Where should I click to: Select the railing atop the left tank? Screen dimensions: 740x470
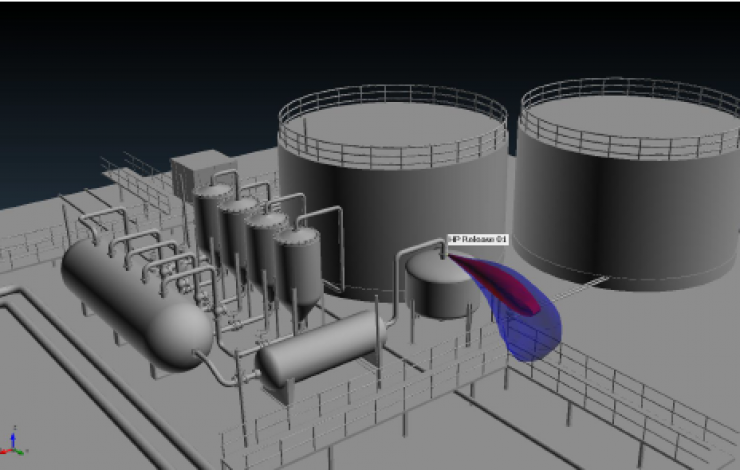point(392,112)
